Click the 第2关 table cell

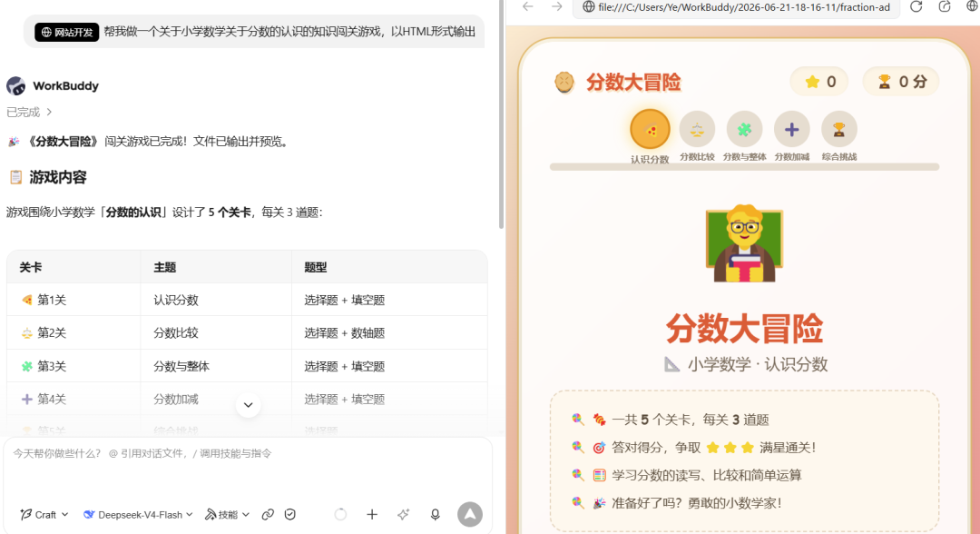[73, 332]
